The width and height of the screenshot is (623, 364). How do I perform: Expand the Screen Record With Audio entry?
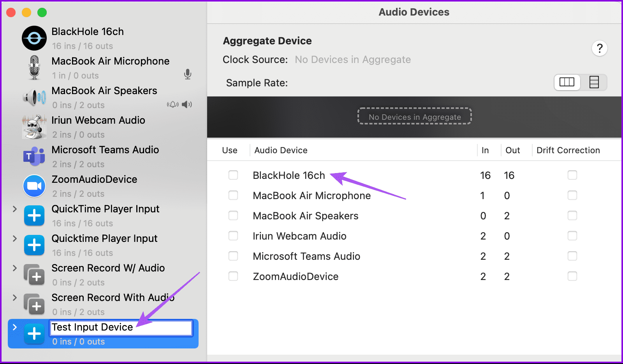(15, 297)
